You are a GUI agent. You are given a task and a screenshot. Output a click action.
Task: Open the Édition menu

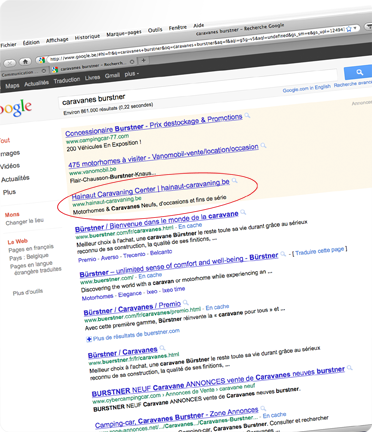(x=31, y=43)
